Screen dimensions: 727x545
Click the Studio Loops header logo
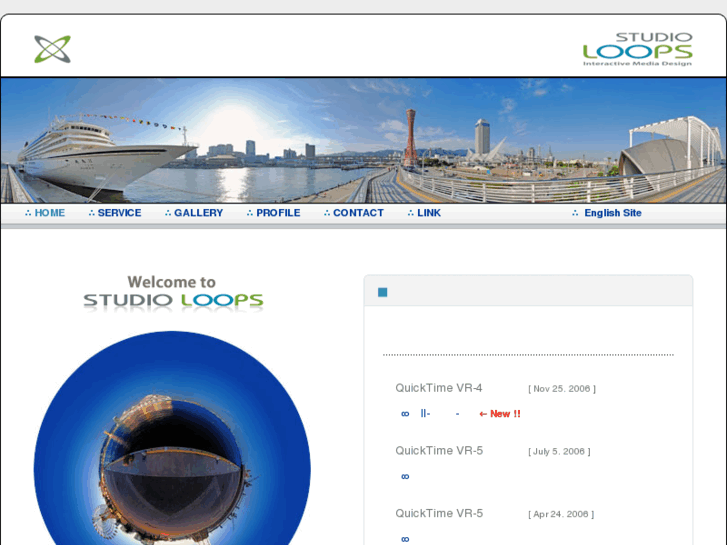tap(638, 49)
